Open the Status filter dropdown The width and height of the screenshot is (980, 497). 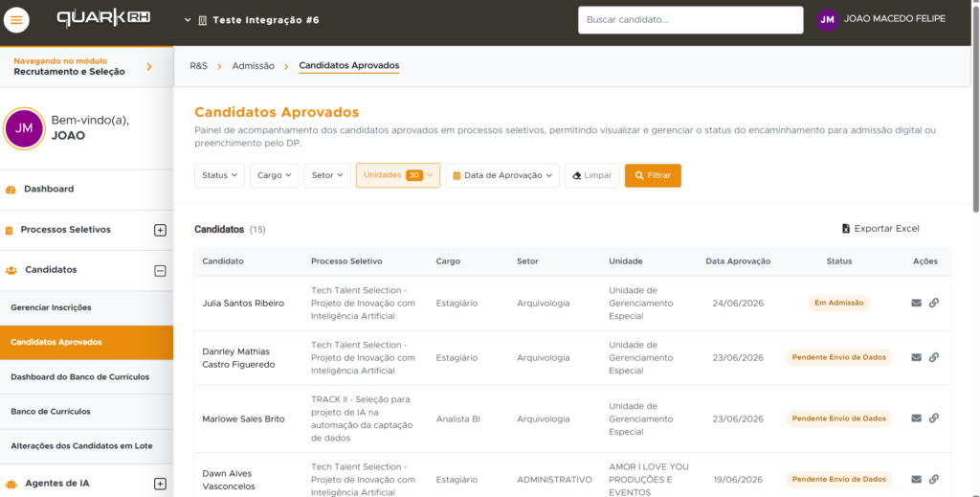pyautogui.click(x=219, y=175)
